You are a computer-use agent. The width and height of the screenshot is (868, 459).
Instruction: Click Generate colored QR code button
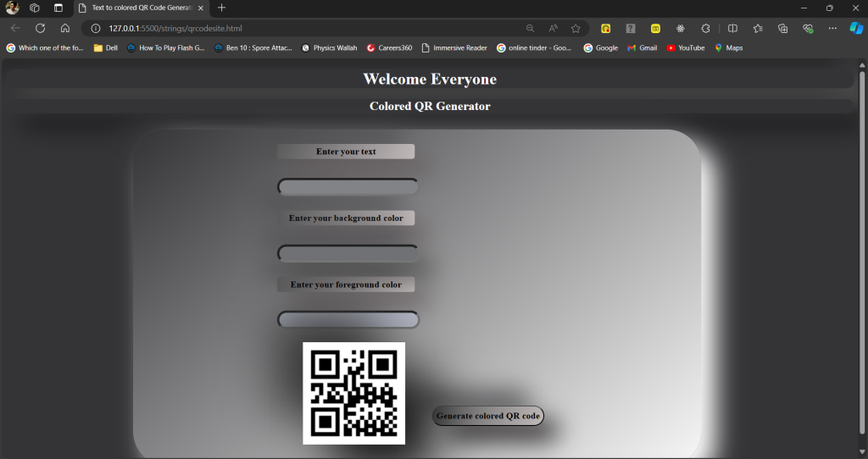pyautogui.click(x=487, y=416)
